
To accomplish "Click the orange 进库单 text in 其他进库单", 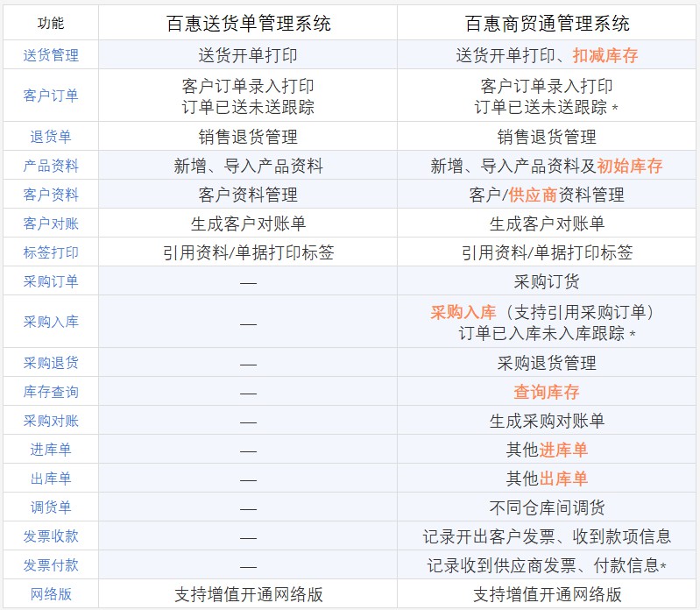I will (563, 450).
